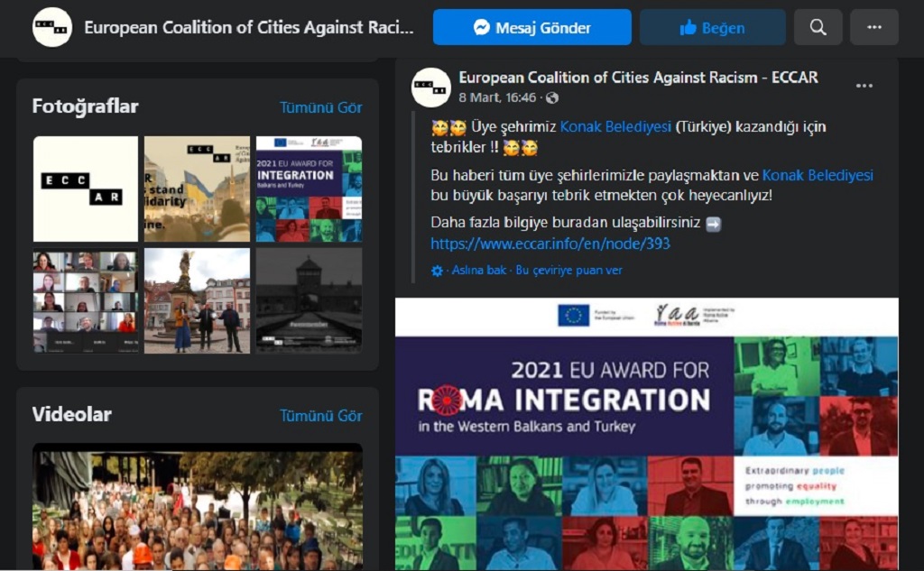Image resolution: width=924 pixels, height=571 pixels.
Task: Open the EU Award Integration photo thumbnail
Action: click(309, 189)
